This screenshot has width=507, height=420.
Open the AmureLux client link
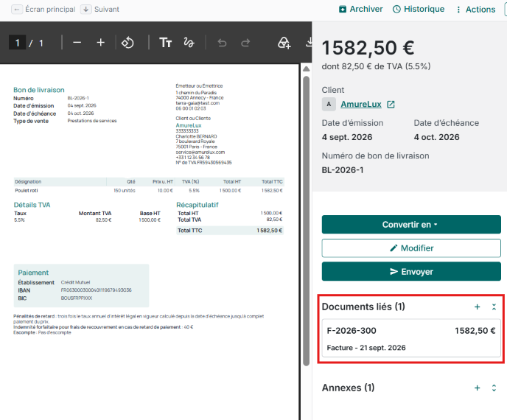361,104
